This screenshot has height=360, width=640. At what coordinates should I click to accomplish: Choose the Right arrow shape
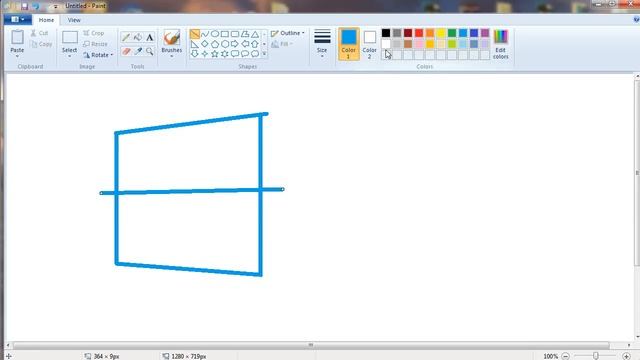pyautogui.click(x=235, y=44)
